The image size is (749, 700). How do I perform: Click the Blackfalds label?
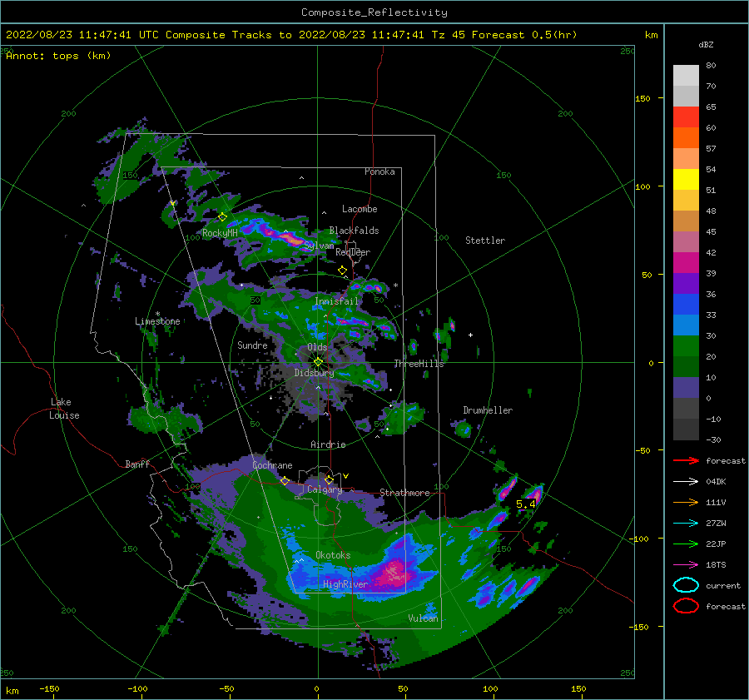pyautogui.click(x=354, y=231)
